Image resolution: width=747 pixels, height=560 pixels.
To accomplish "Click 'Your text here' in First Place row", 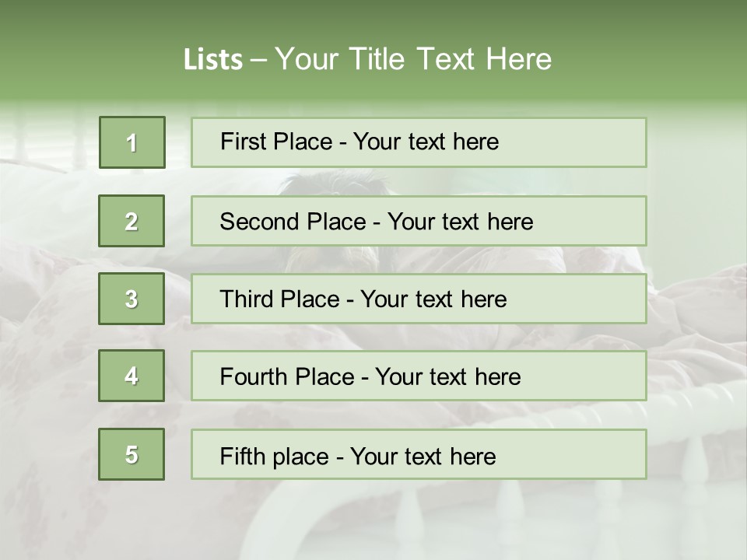I will [x=426, y=142].
